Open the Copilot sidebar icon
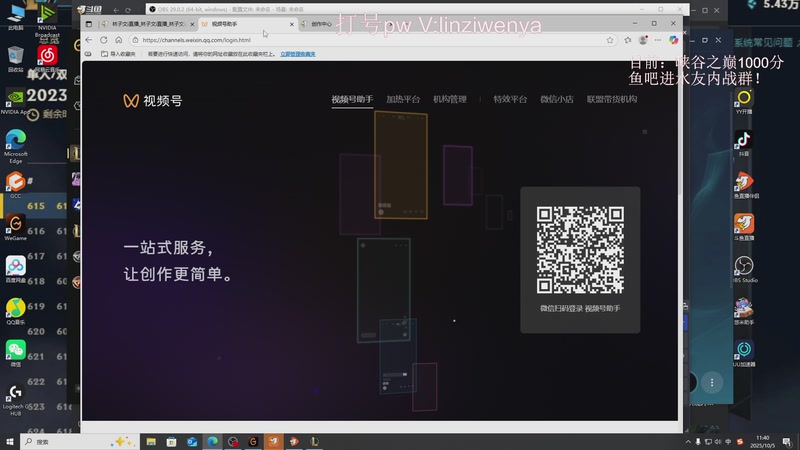 (673, 40)
